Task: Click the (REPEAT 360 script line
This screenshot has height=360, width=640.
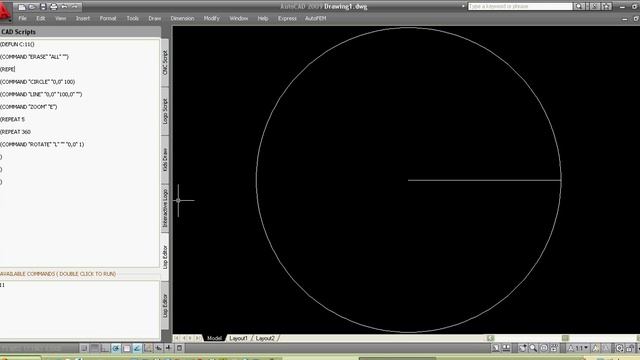Action: coord(16,132)
